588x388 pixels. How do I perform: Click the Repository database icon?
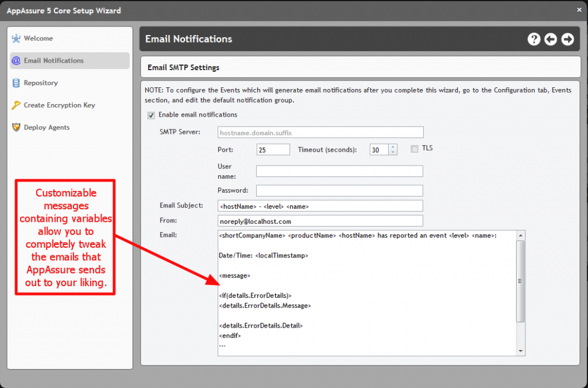(x=16, y=83)
